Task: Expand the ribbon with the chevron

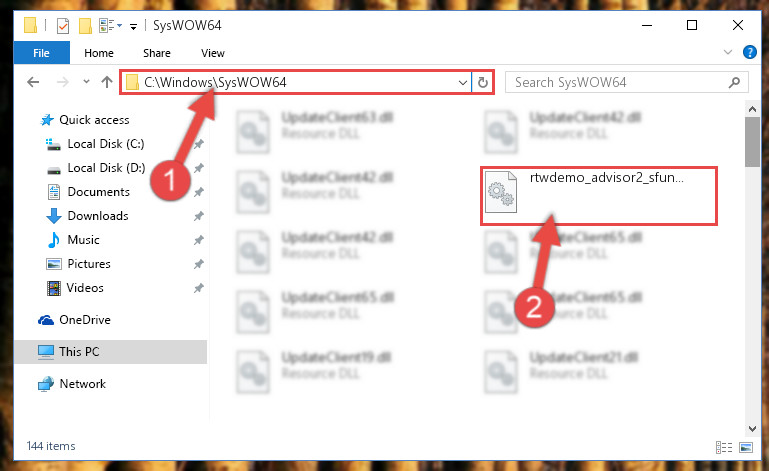Action: click(728, 52)
